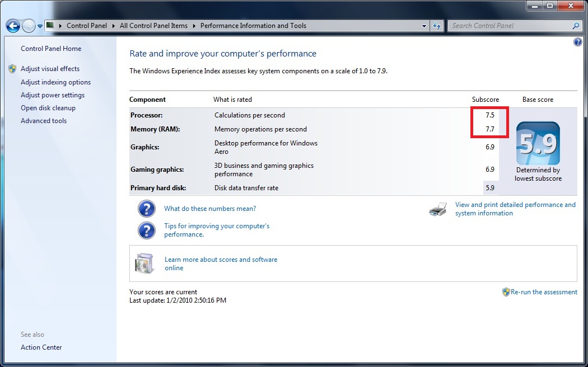Open Learn more about scores and software online
Viewport: 588px width, 367px height.
coord(221,264)
